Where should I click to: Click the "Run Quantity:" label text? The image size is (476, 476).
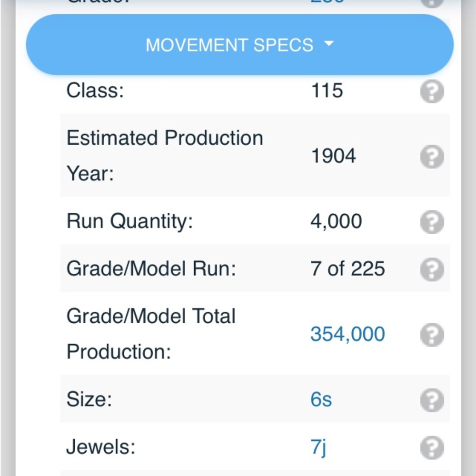[x=129, y=221]
